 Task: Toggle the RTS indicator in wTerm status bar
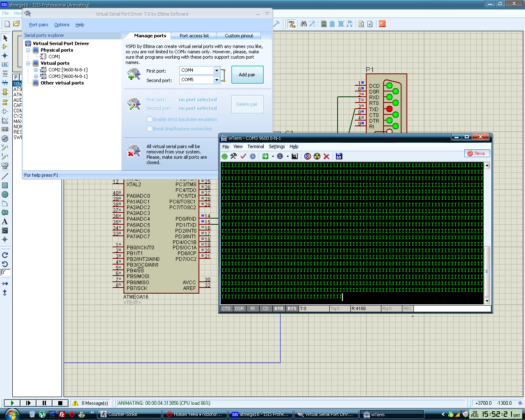point(292,308)
